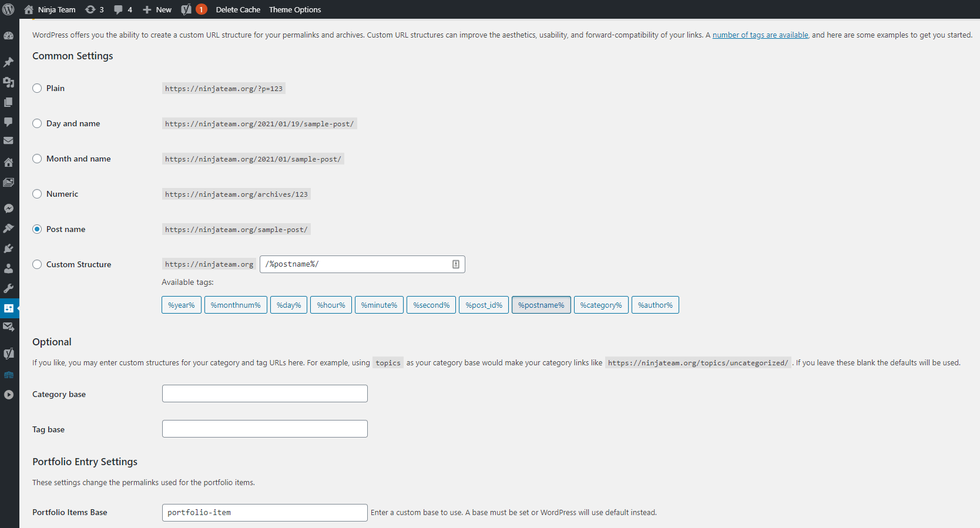Click the Category base input field

(x=265, y=394)
